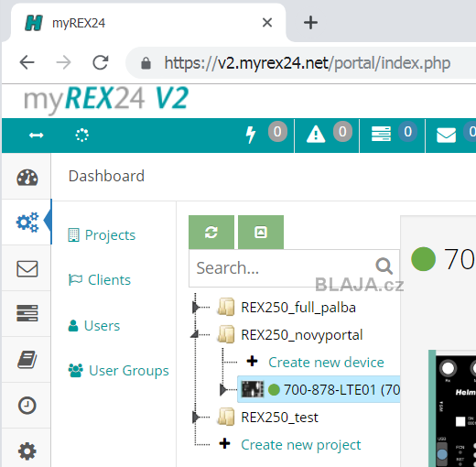This screenshot has height=467, width=476.
Task: Click green refresh tree button
Action: [211, 233]
